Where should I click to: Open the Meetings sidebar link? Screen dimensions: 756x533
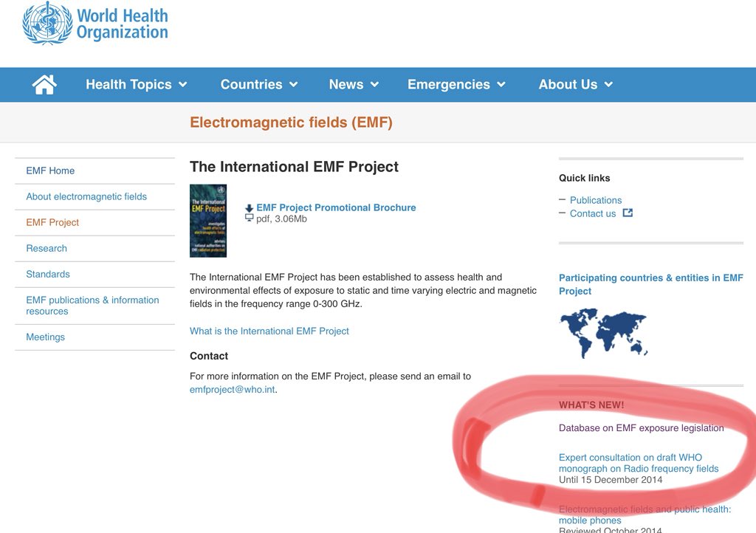pos(45,337)
